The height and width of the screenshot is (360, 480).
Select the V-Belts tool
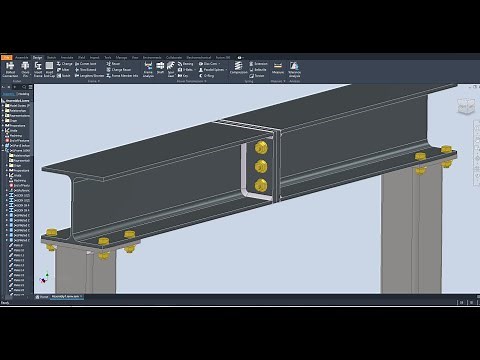pos(185,70)
